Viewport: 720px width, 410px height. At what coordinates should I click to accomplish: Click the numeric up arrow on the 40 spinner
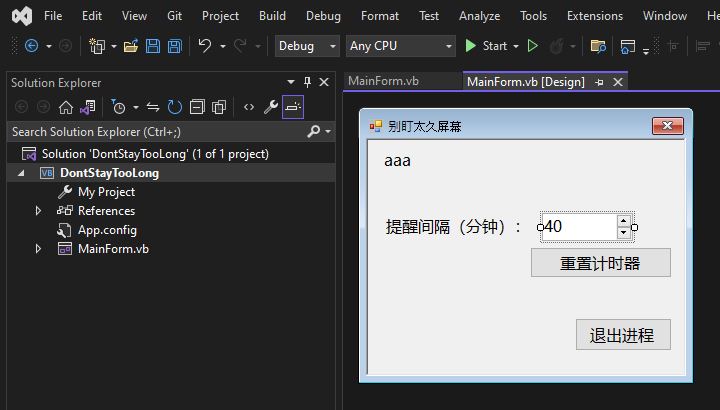tap(624, 221)
